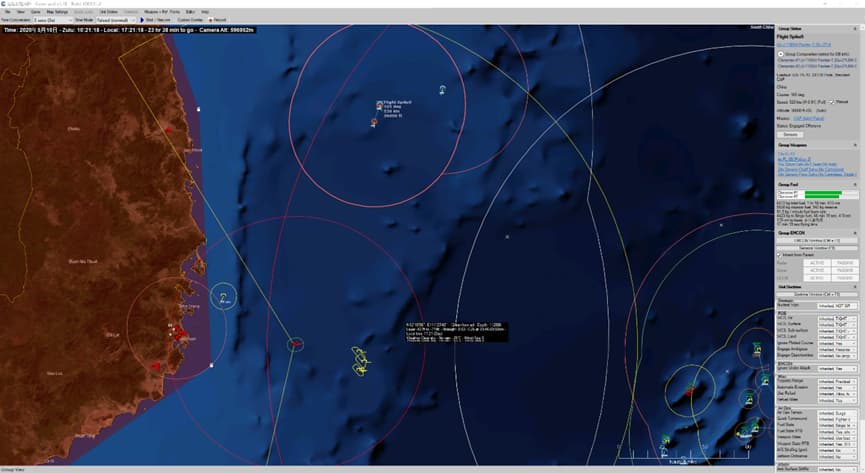Open the Editor menu
This screenshot has width=865, height=473.
click(190, 12)
